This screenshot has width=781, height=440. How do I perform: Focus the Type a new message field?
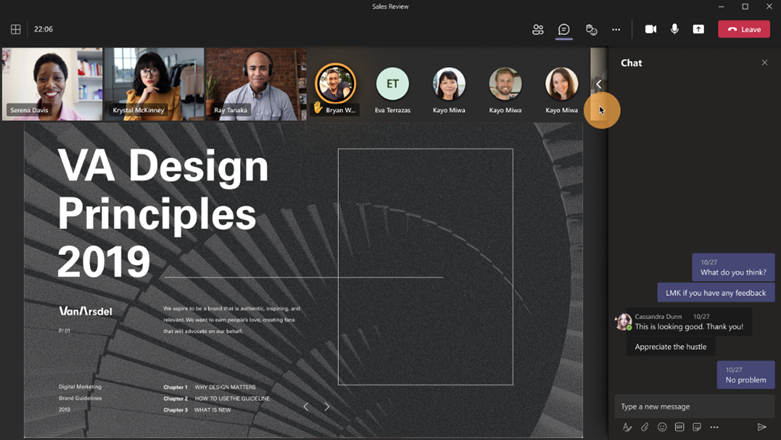coord(694,407)
